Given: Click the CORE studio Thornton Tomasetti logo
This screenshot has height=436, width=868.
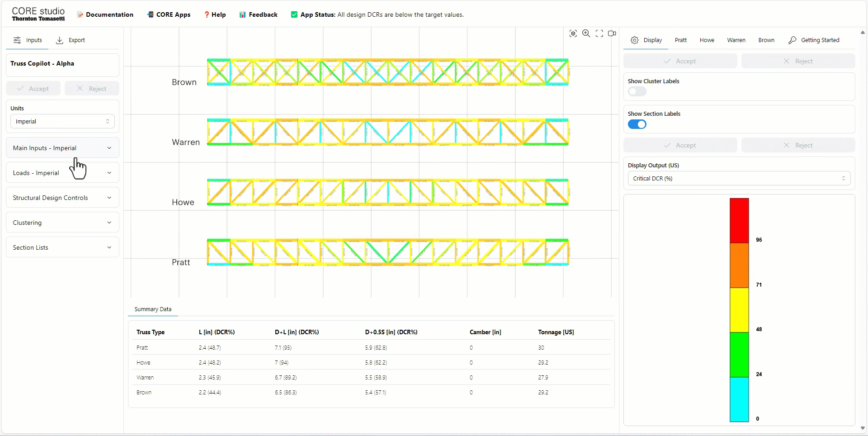Looking at the screenshot, I should 38,14.
